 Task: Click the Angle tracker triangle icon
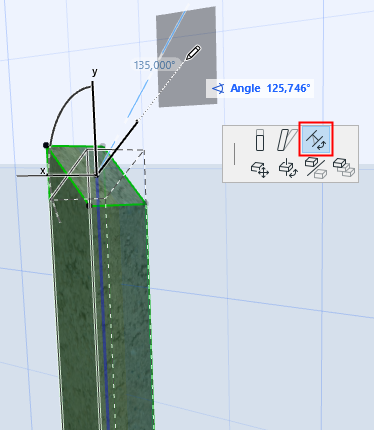pos(218,89)
